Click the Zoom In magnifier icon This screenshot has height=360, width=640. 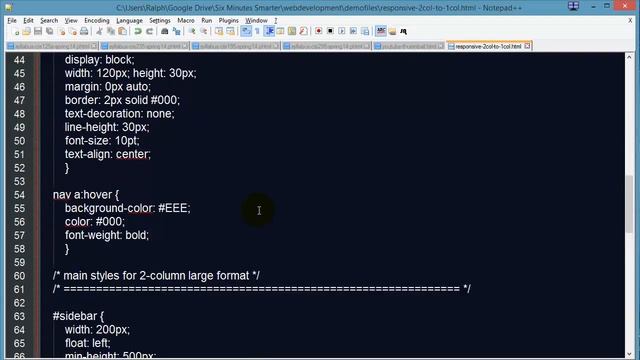click(x=192, y=31)
